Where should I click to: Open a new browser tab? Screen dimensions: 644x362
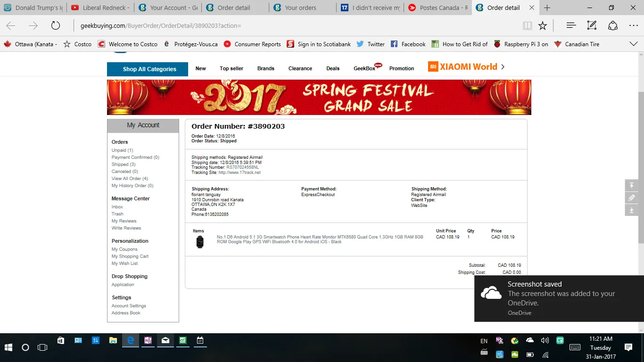(547, 8)
